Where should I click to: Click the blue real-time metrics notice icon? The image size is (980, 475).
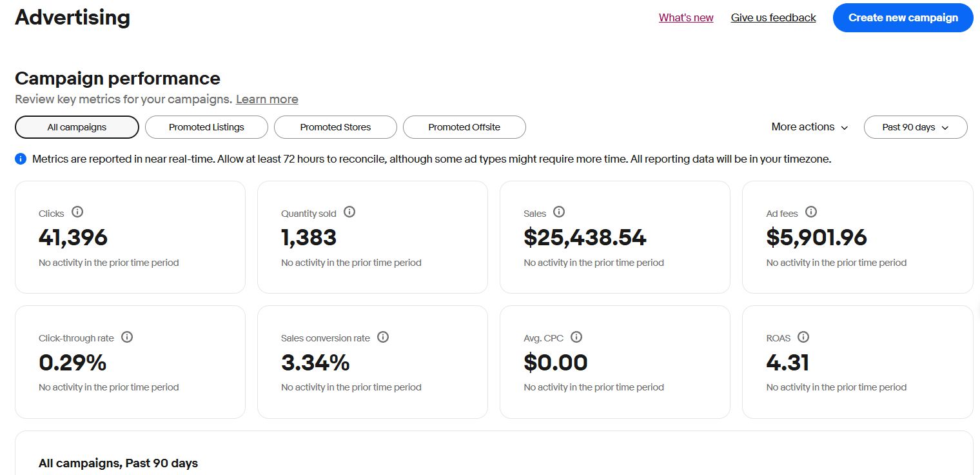click(x=21, y=159)
